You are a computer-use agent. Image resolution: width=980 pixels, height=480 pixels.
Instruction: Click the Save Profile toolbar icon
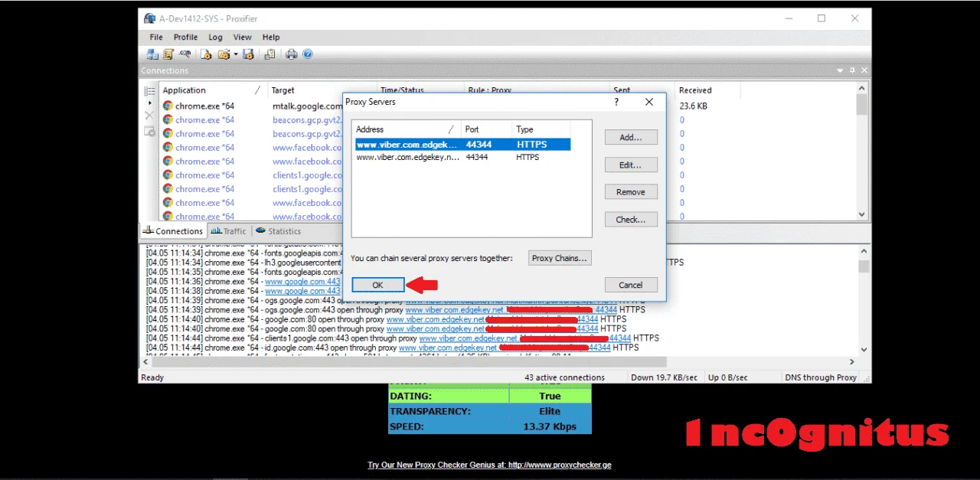[x=248, y=54]
